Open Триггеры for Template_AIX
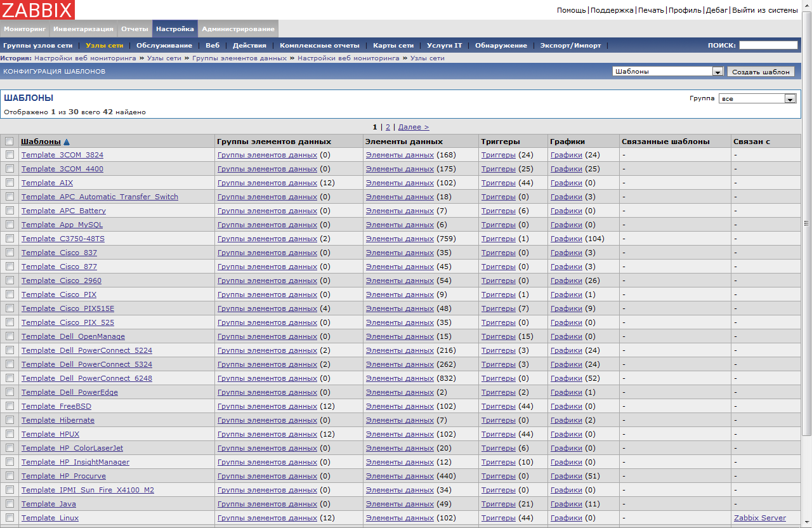The width and height of the screenshot is (812, 528). tap(499, 183)
